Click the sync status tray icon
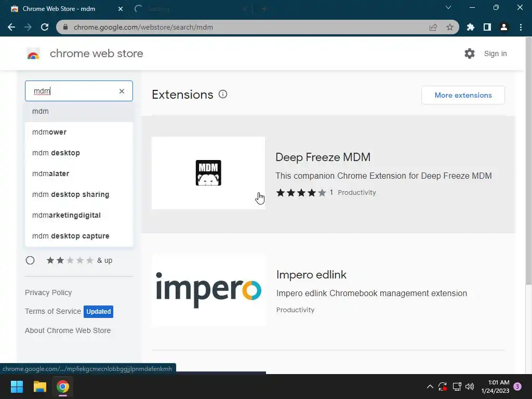Viewport: 532px width, 399px height. coord(443,387)
